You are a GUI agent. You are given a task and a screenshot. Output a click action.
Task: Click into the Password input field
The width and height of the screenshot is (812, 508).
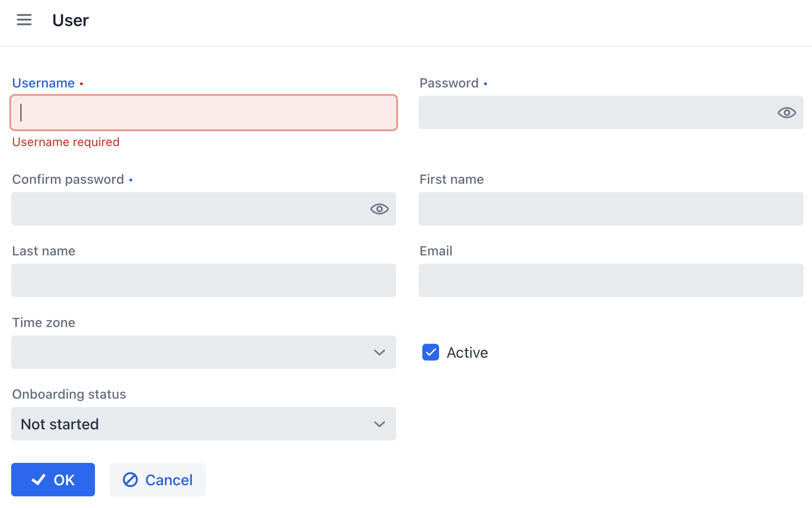click(591, 113)
